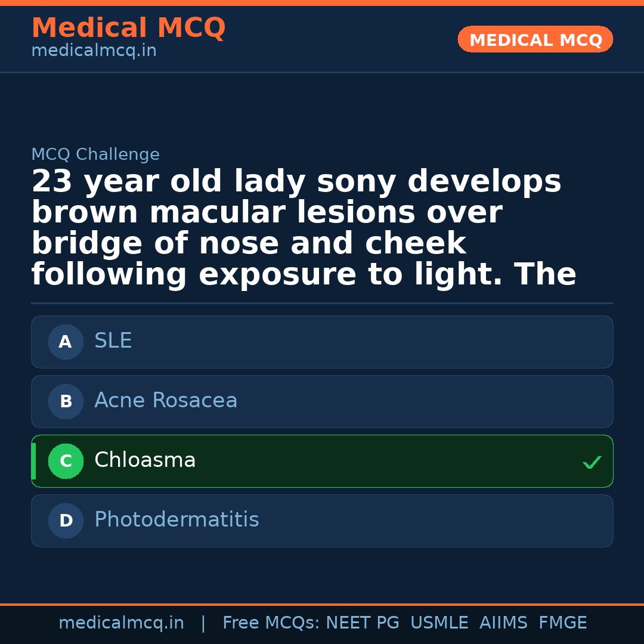Open medicalmcq.in link in the footer
Screen dimensions: 644x644
pos(121,623)
